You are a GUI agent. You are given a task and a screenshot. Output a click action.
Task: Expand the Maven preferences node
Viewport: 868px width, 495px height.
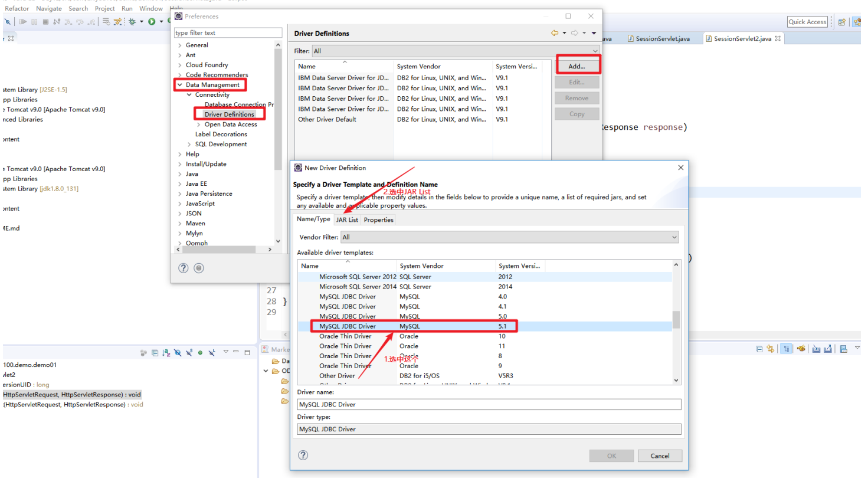[x=180, y=224]
